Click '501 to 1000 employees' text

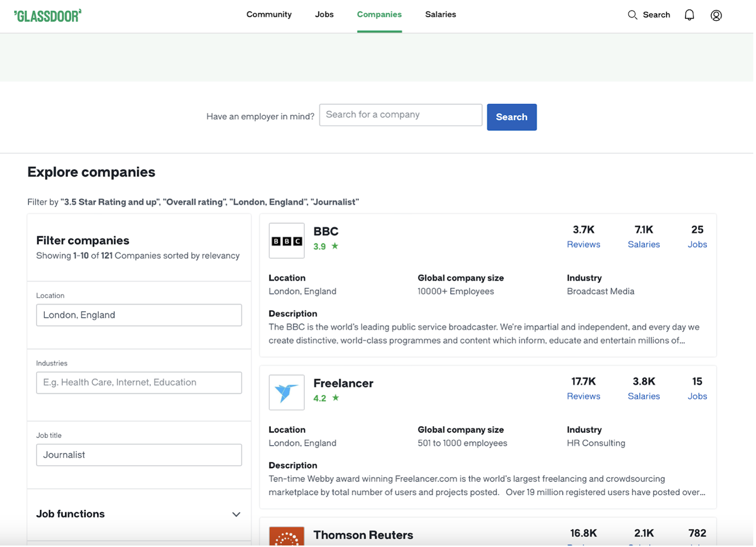[464, 444]
